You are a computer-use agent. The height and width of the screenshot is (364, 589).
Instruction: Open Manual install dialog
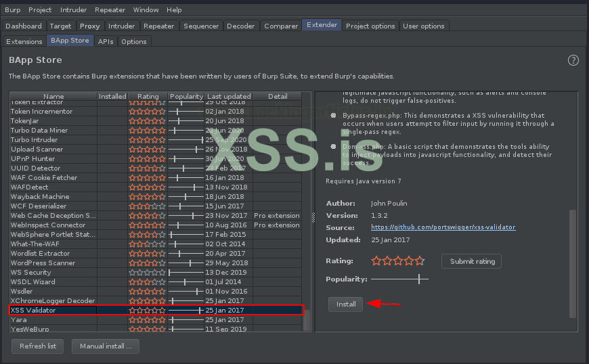tap(106, 346)
